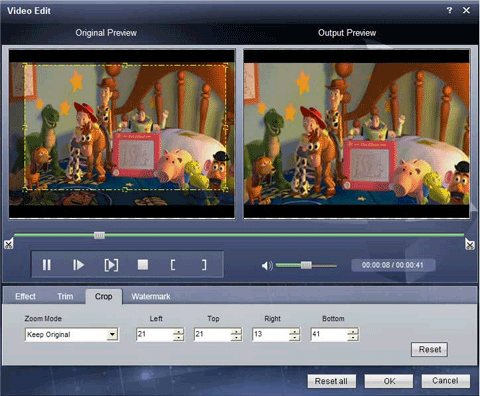Click the Top crop value field
Viewport: 480px width, 396px height.
point(212,334)
